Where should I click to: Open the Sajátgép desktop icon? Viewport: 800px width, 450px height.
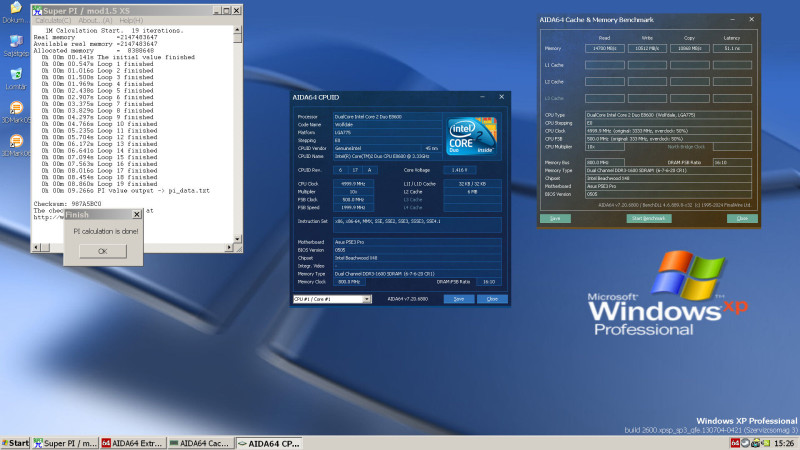[x=15, y=45]
